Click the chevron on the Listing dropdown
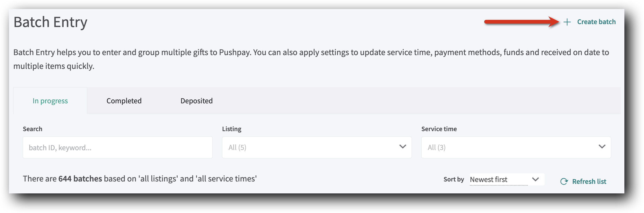 [x=403, y=146]
